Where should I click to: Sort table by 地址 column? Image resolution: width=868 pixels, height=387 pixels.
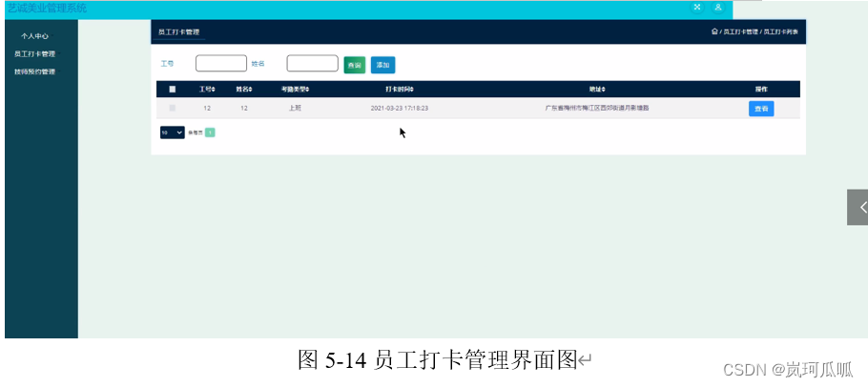(x=597, y=89)
